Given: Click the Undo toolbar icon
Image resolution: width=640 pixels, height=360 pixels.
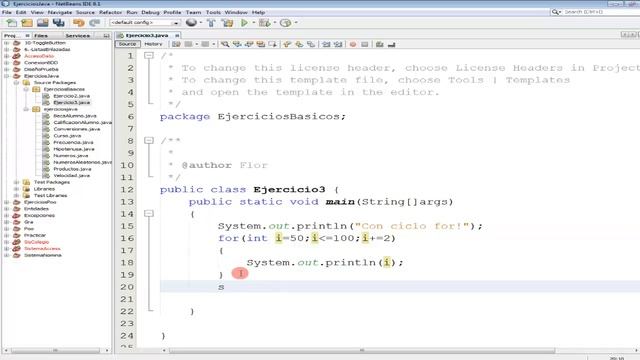Looking at the screenshot, I should pyautogui.click(x=78, y=23).
